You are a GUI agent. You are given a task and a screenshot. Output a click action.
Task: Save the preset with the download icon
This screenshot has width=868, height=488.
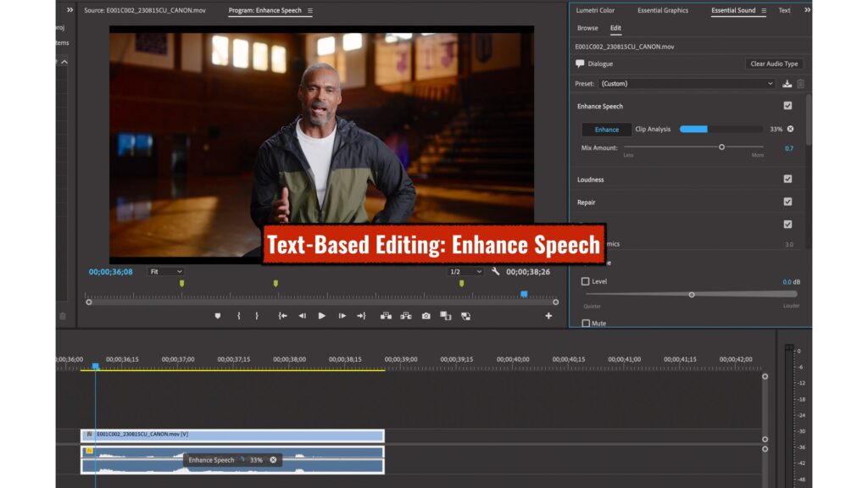point(787,84)
